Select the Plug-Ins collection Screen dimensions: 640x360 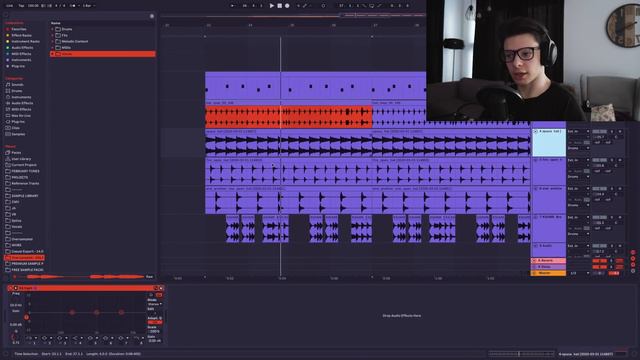pyautogui.click(x=18, y=66)
